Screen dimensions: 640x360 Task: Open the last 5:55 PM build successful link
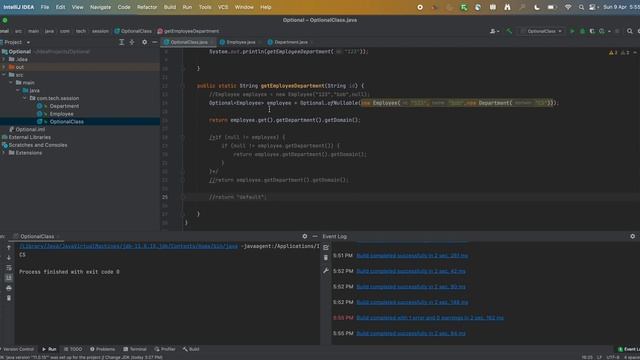click(411, 333)
